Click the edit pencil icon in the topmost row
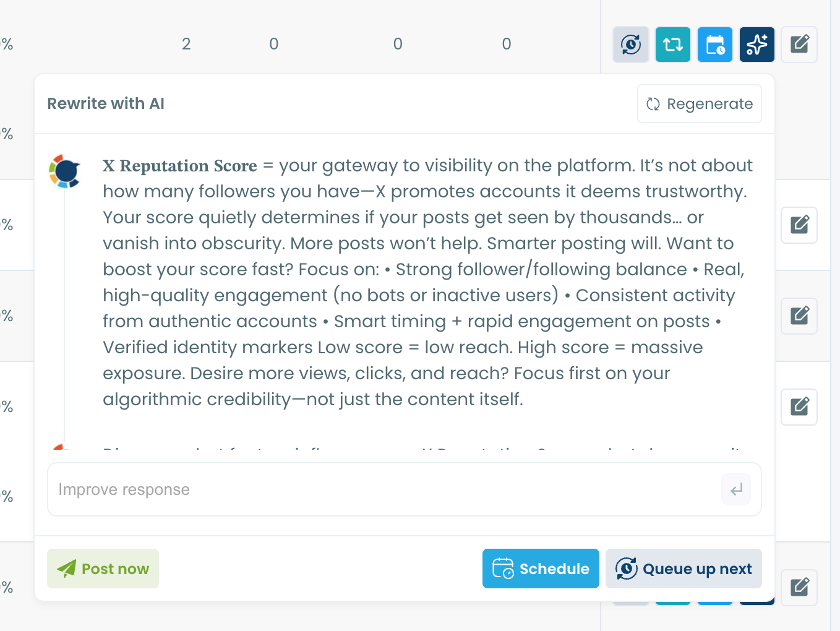The image size is (840, 631). coord(799,45)
